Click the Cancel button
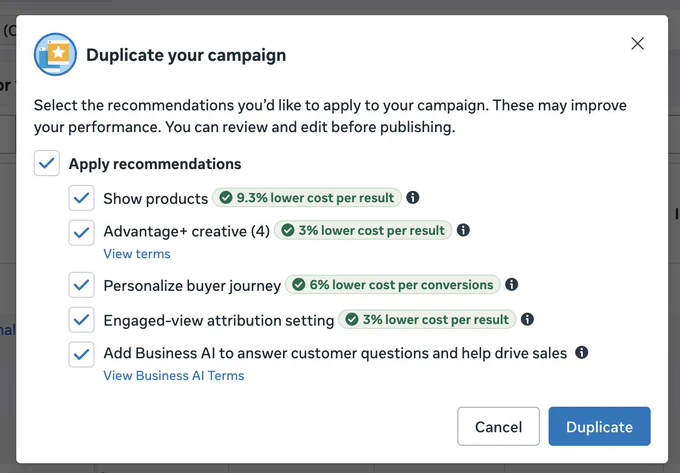Viewport: 680px width, 473px height. (x=499, y=427)
